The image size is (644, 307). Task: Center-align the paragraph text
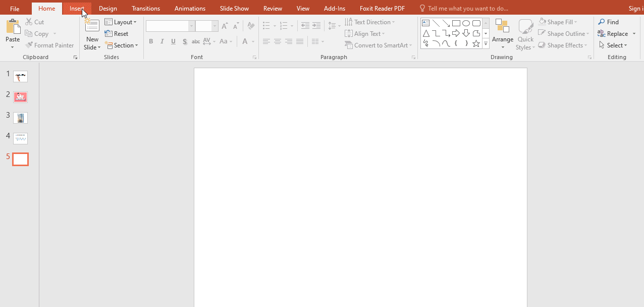(277, 41)
